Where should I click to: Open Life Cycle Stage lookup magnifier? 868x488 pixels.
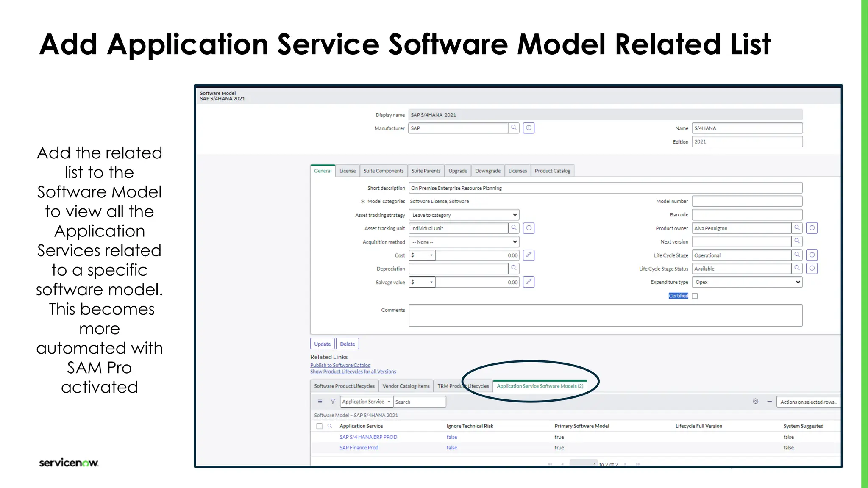797,255
